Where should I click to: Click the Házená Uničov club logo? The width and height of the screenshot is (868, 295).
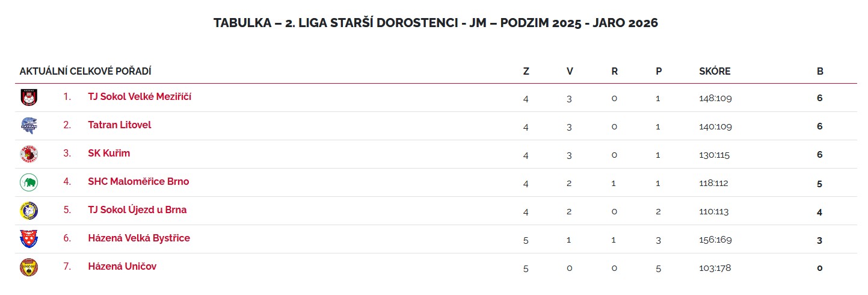point(29,267)
